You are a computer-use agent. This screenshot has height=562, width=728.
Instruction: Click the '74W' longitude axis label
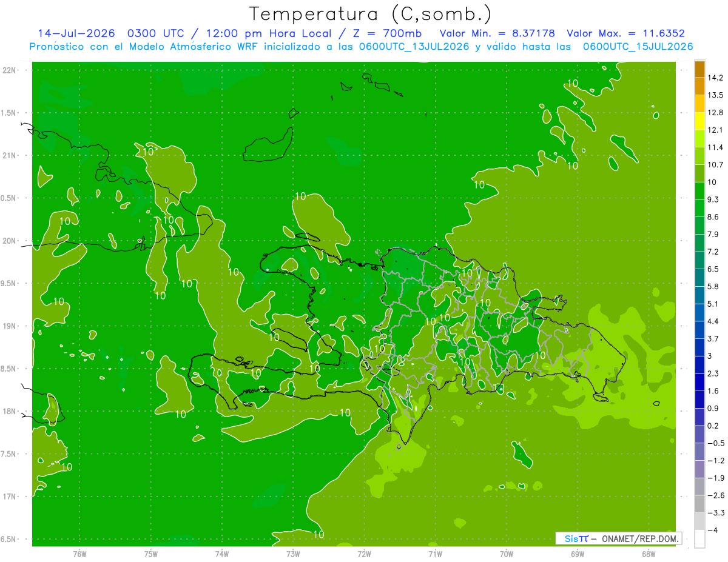pos(222,554)
